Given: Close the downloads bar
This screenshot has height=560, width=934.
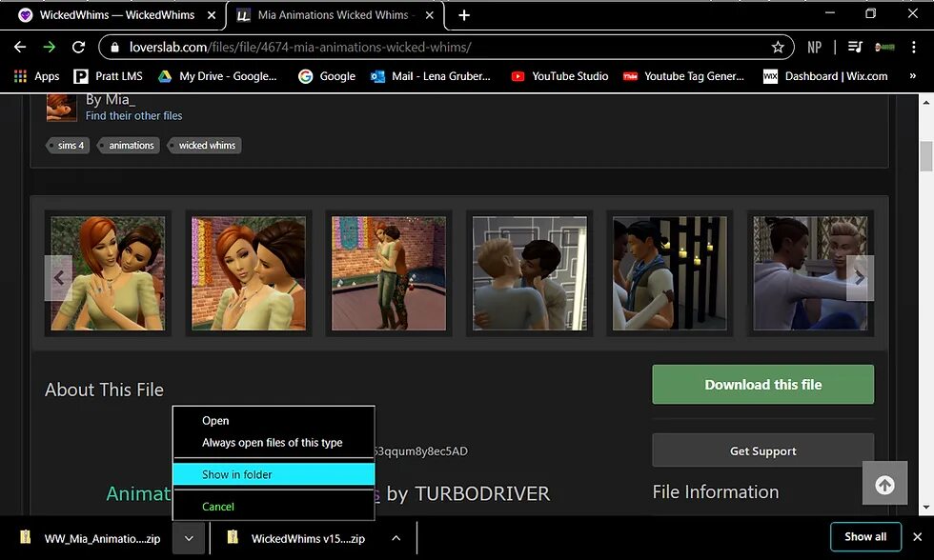Looking at the screenshot, I should point(917,537).
